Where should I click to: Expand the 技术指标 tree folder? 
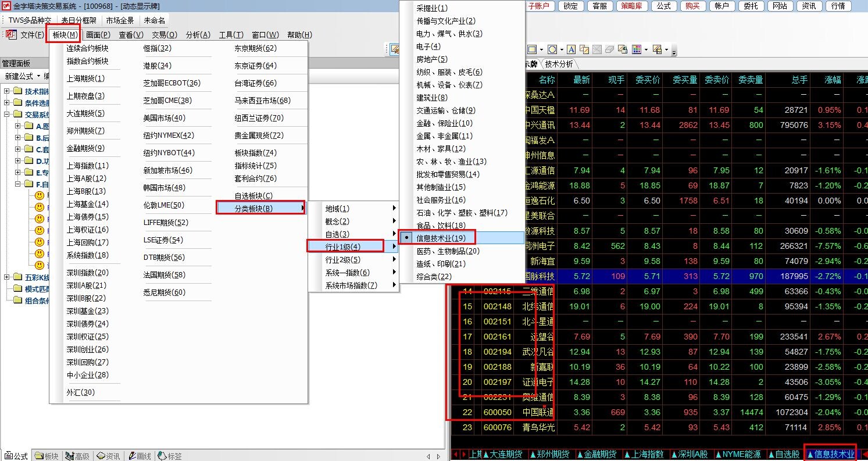coord(7,91)
